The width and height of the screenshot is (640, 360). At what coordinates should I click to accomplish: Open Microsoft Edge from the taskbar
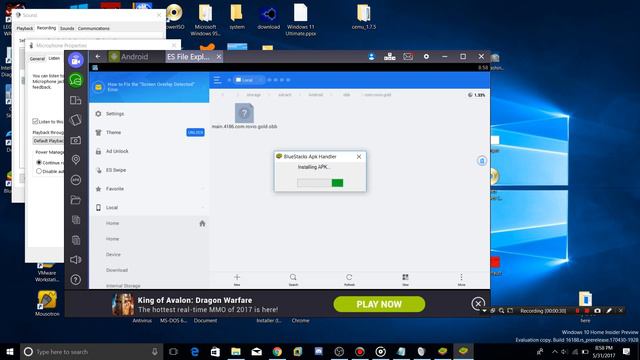click(x=195, y=351)
